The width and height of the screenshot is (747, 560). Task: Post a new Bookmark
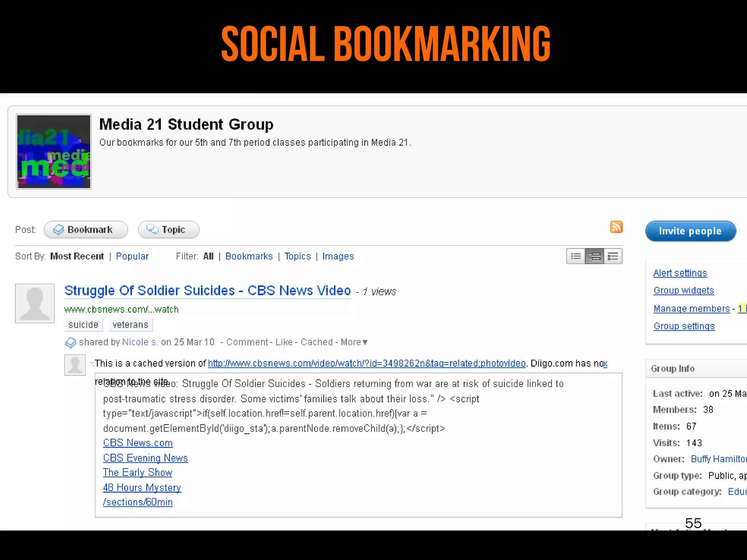[86, 230]
